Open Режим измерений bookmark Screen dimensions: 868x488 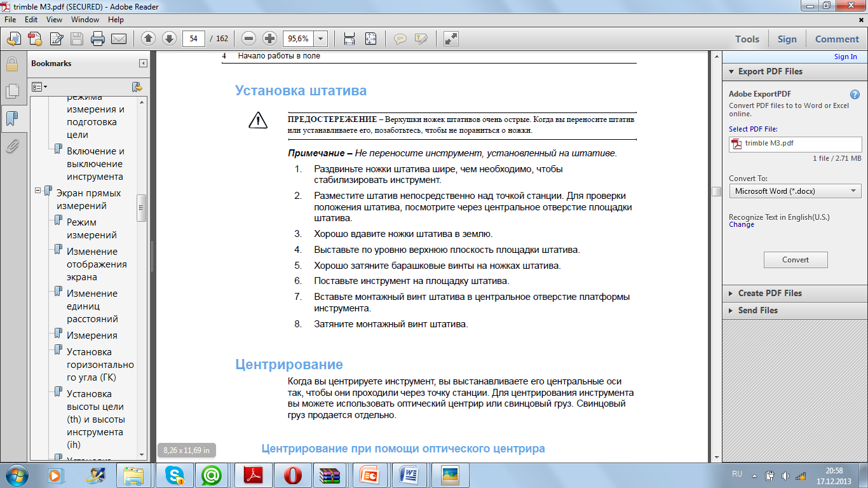pos(92,229)
